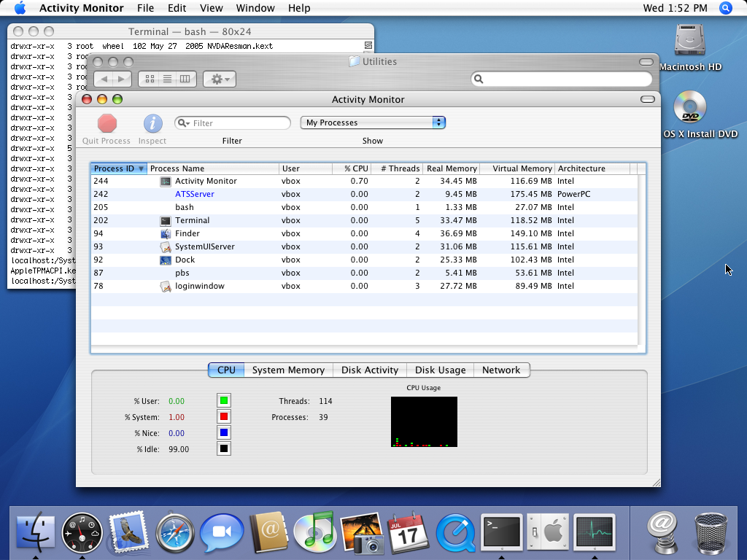Select Macintosh HD desktop icon
The width and height of the screenshot is (747, 560).
[690, 39]
